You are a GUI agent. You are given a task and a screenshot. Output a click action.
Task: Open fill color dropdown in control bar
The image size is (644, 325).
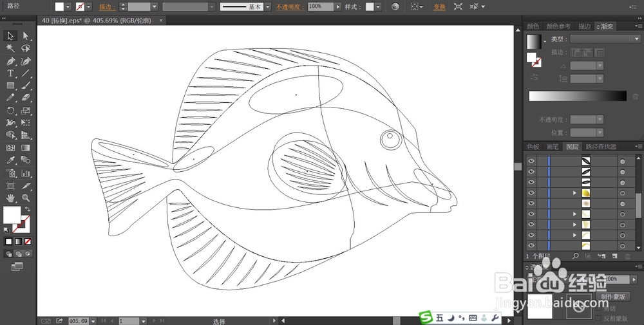pyautogui.click(x=68, y=6)
